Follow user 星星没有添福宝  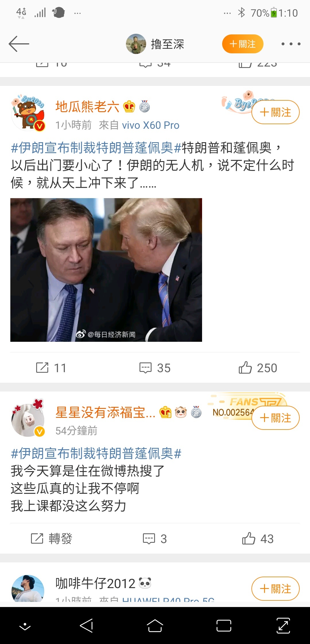pos(276,418)
